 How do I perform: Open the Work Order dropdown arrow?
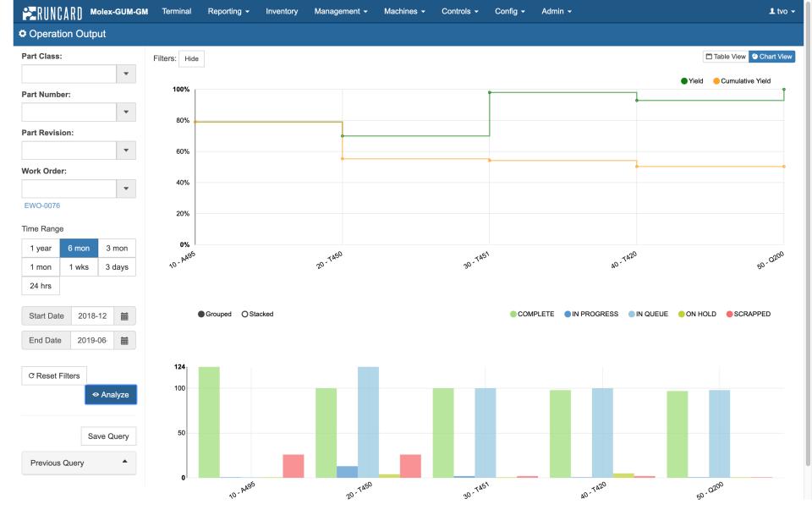pyautogui.click(x=126, y=188)
